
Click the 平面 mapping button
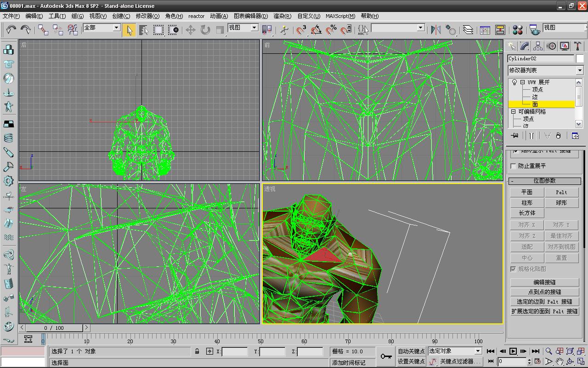527,192
